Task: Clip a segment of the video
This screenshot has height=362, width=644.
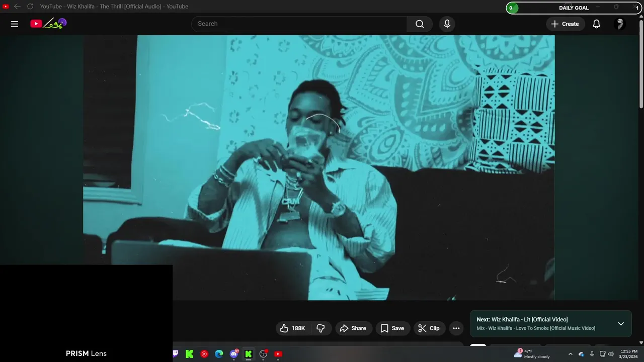Action: pyautogui.click(x=429, y=328)
